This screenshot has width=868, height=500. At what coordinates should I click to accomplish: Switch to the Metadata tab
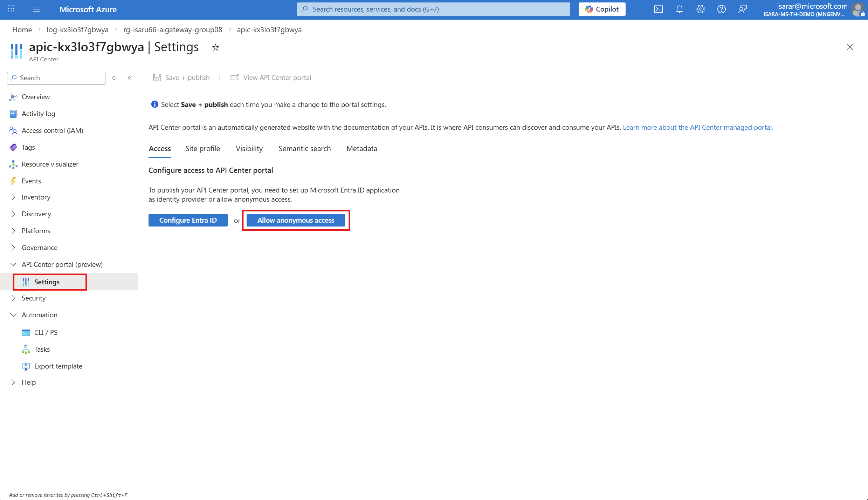pos(362,149)
